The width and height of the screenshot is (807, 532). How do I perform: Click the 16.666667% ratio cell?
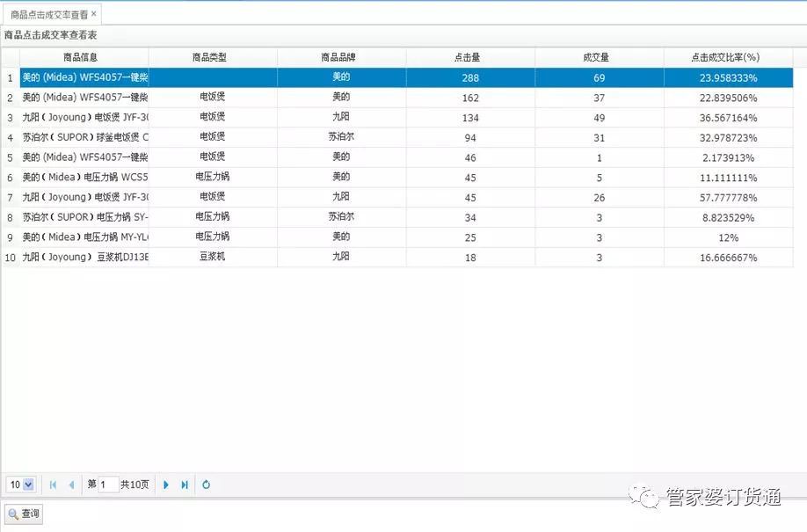tap(728, 258)
